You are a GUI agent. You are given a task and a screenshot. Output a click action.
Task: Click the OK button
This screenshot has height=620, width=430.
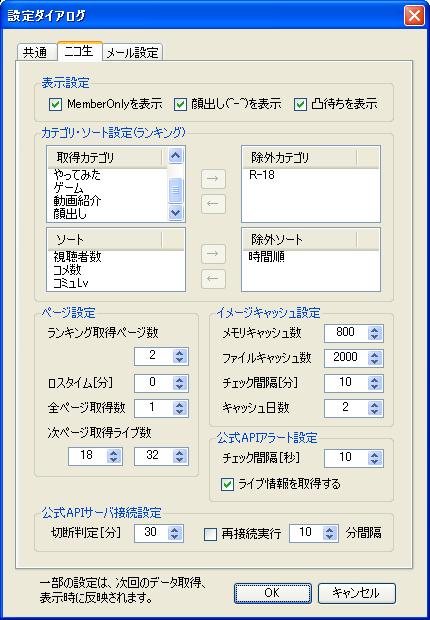pos(273,593)
